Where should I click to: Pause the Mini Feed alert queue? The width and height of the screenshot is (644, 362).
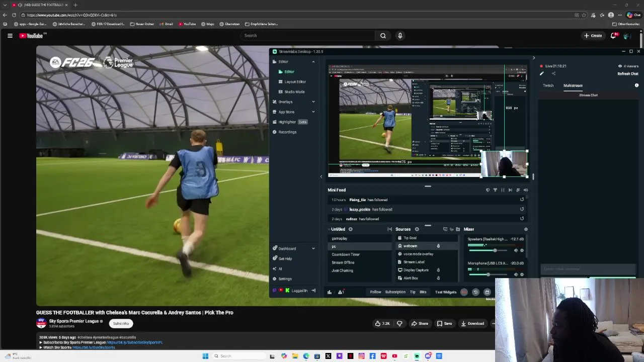[503, 190]
